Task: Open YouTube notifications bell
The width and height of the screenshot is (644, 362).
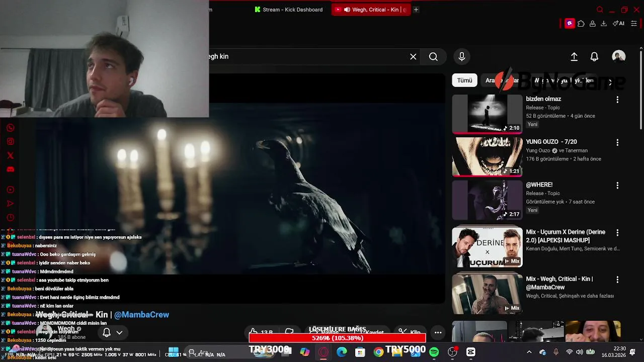Action: click(594, 57)
